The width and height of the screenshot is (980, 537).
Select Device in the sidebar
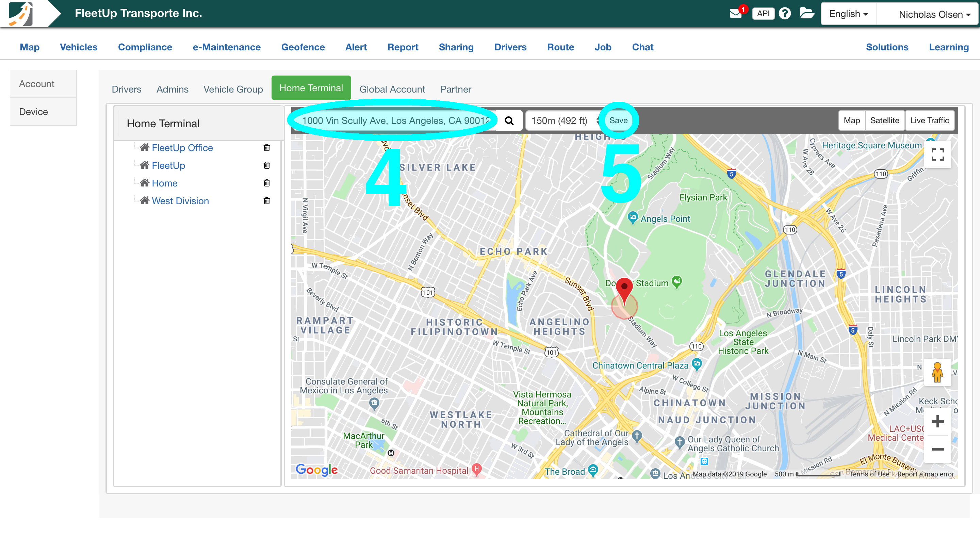pos(43,112)
